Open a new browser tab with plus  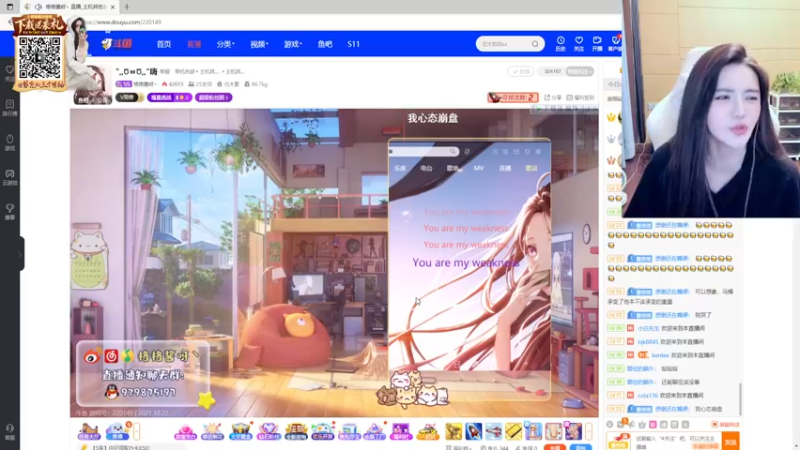pos(127,7)
